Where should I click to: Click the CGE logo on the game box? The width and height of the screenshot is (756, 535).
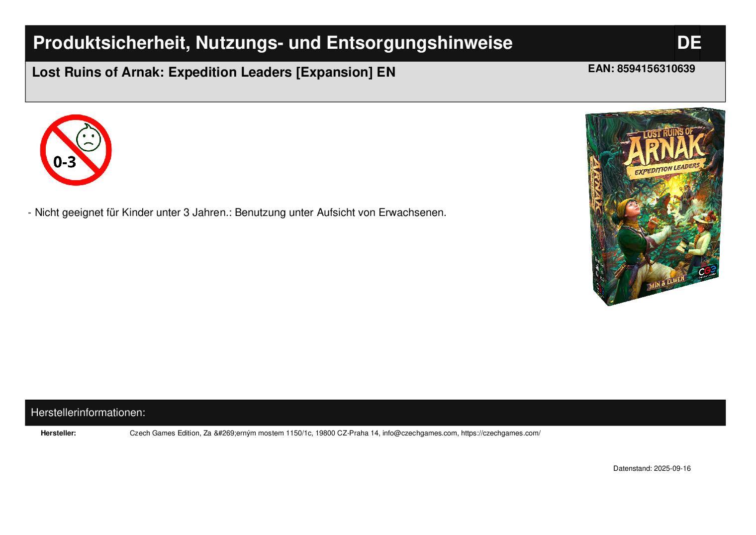tap(707, 272)
